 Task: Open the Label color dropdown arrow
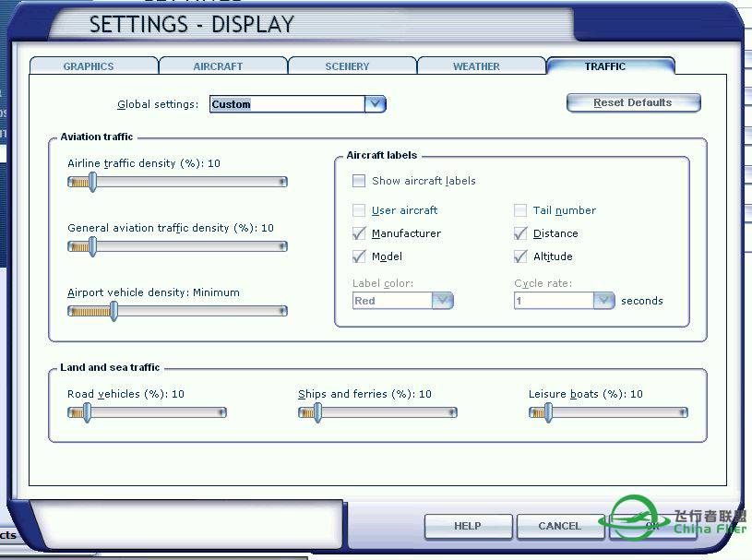click(443, 301)
